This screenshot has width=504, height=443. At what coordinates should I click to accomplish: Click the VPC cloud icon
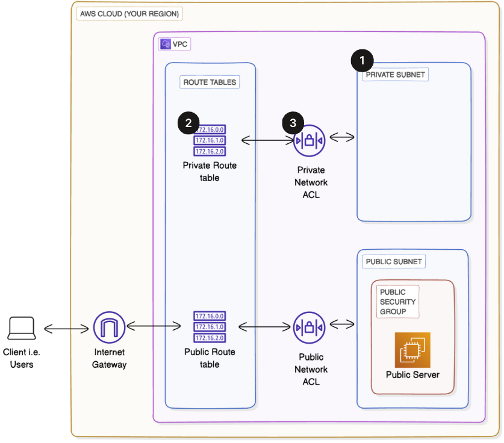click(166, 44)
